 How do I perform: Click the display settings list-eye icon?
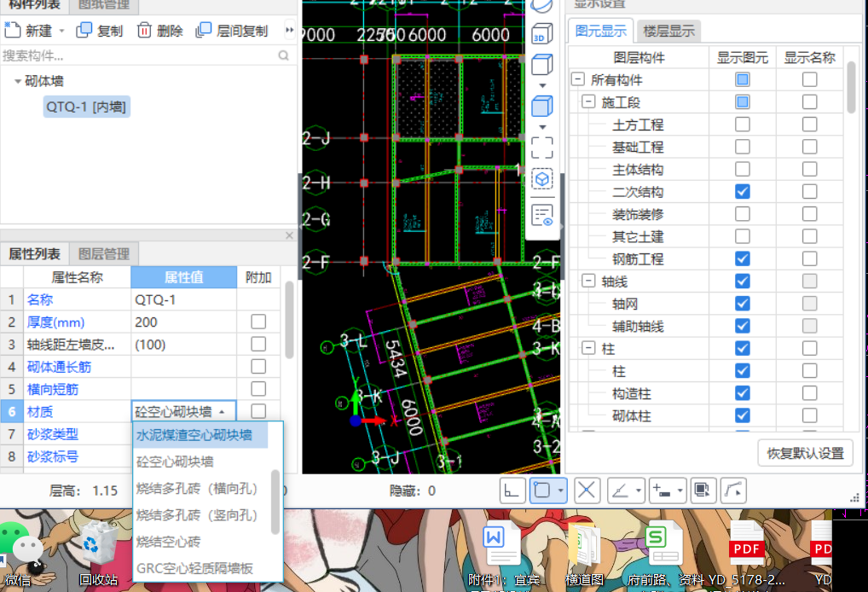click(542, 216)
